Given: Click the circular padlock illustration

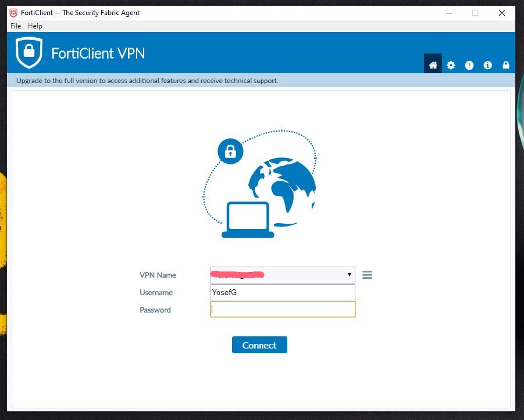Looking at the screenshot, I should [x=230, y=152].
